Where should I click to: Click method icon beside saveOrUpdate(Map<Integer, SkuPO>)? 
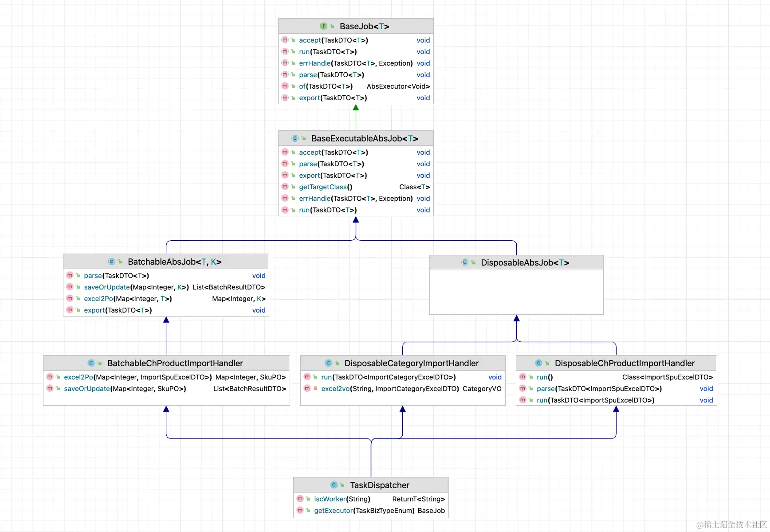pos(50,388)
